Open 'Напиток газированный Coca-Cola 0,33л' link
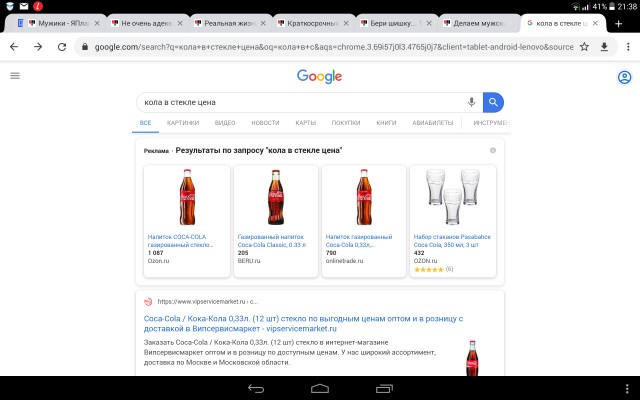Viewport: 640px width, 400px height. [359, 241]
